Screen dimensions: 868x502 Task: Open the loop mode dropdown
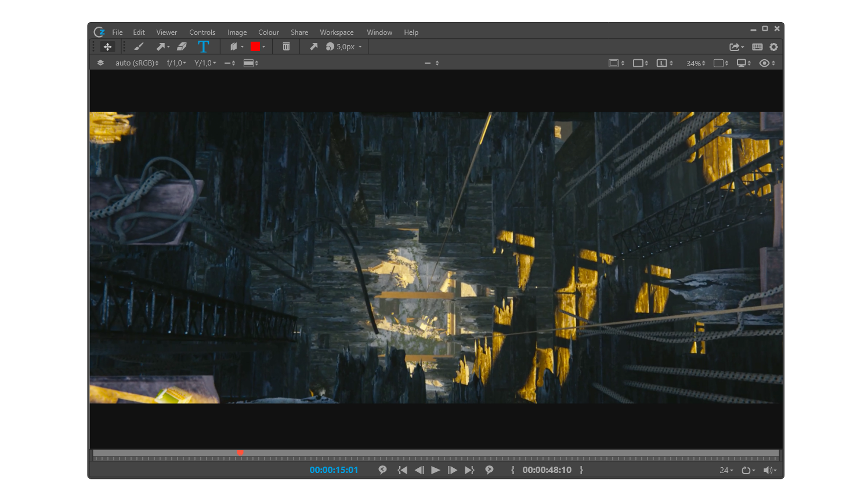tap(748, 470)
